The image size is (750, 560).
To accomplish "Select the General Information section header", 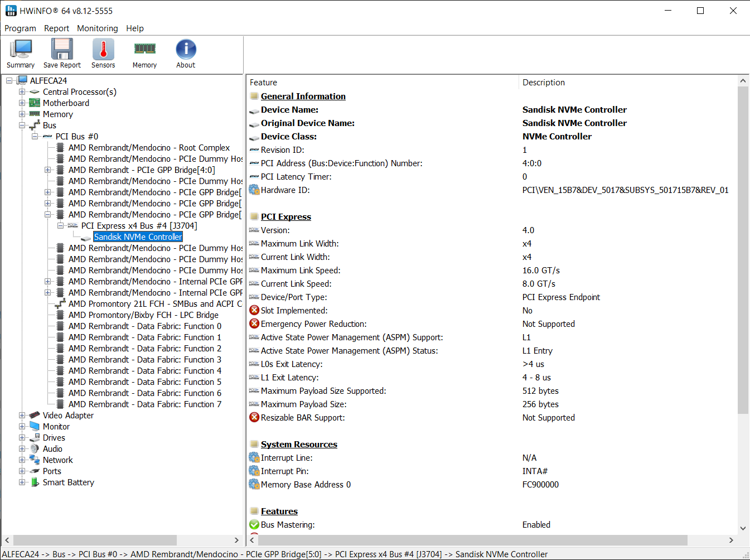I will coord(303,96).
